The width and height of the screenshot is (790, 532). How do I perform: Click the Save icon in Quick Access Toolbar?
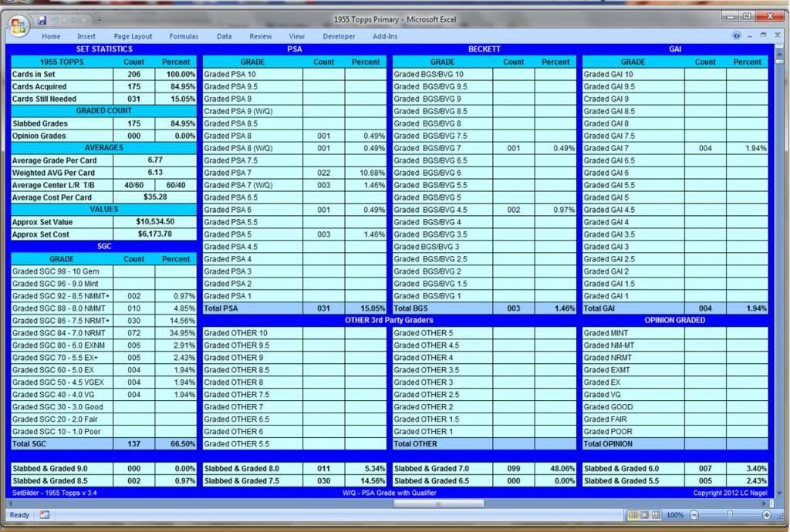click(x=42, y=20)
